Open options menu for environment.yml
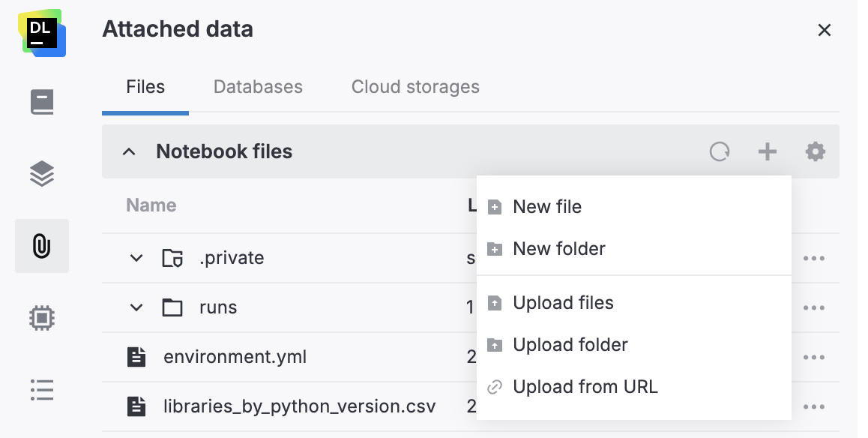Screen dimensions: 868x438 [814, 357]
